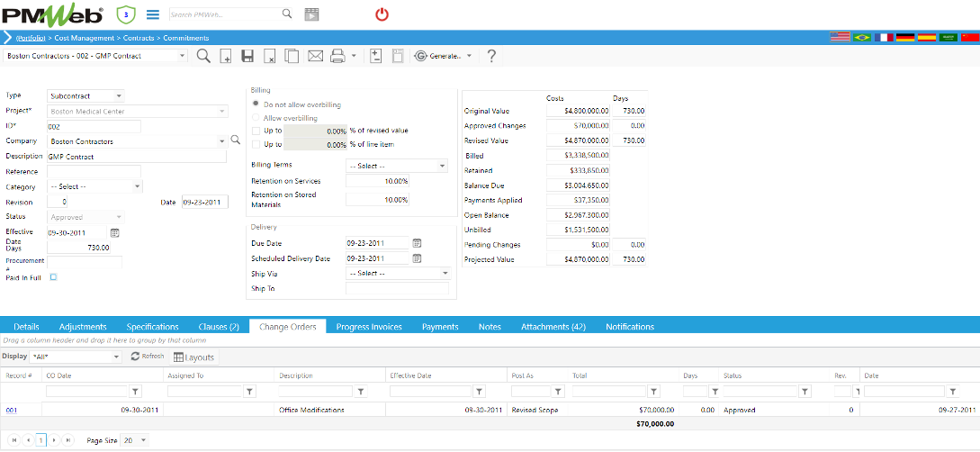Open change order record 001 link
This screenshot has width=980, height=452.
pyautogui.click(x=12, y=410)
